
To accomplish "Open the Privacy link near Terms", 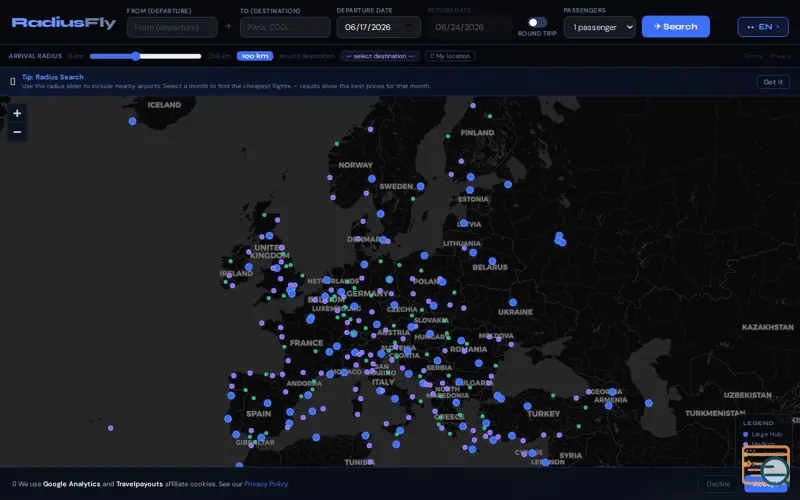I will 780,56.
